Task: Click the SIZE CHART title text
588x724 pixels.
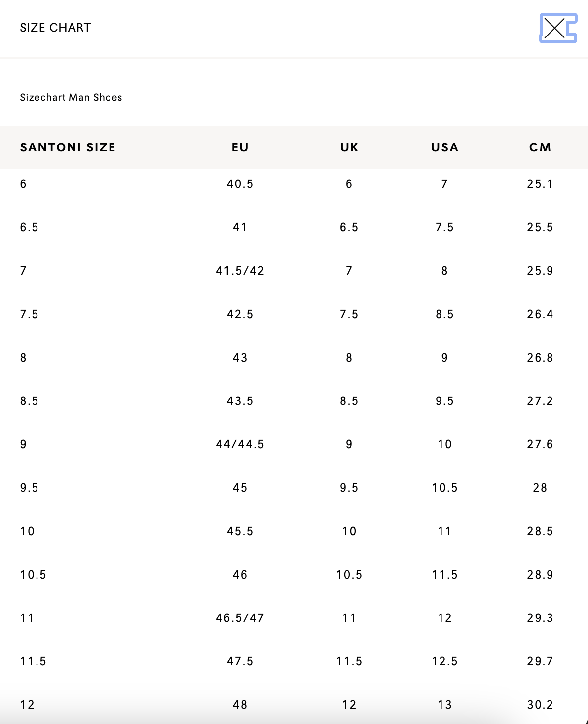Action: click(x=55, y=28)
